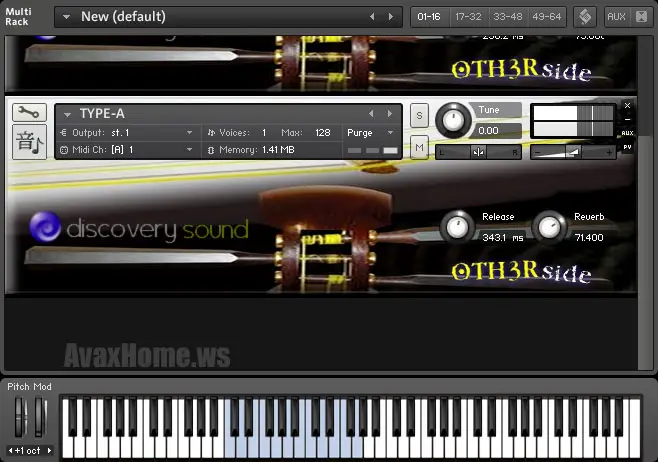Viewport: 658px width, 462px height.
Task: Click the instrument volume slider
Action: point(573,152)
